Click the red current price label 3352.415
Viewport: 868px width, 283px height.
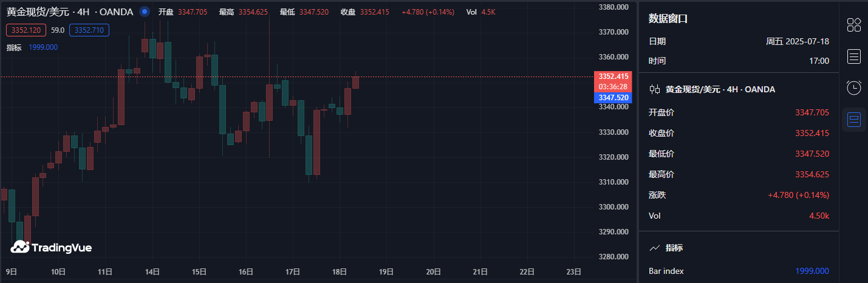pyautogui.click(x=613, y=77)
